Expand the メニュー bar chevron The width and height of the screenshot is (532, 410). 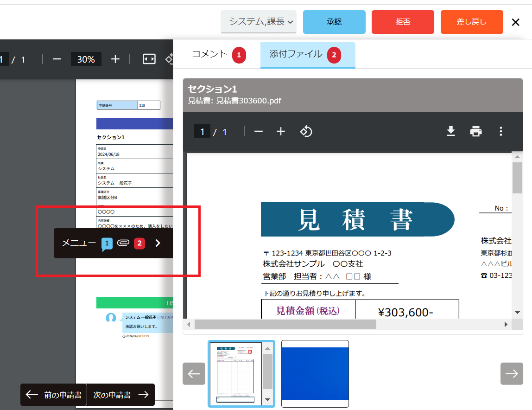point(158,243)
